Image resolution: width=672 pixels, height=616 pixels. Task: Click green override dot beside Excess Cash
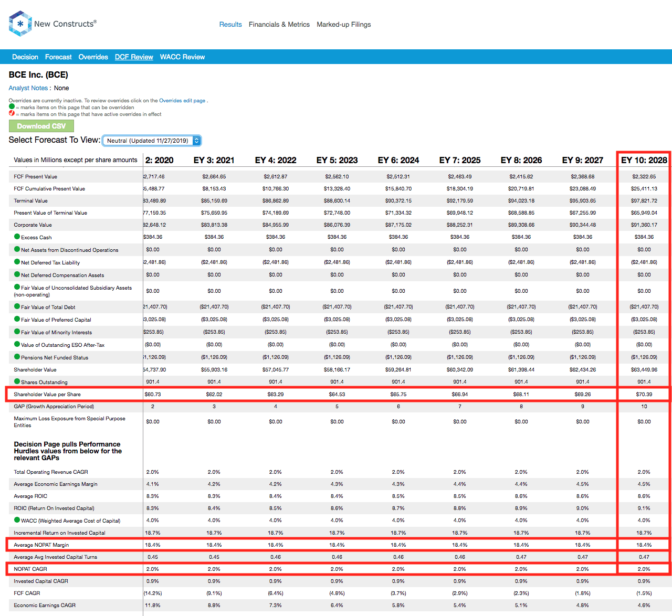point(17,237)
